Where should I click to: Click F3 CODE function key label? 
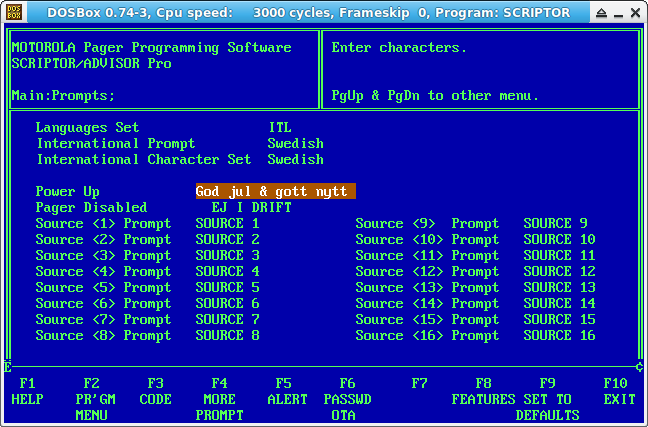(x=155, y=391)
